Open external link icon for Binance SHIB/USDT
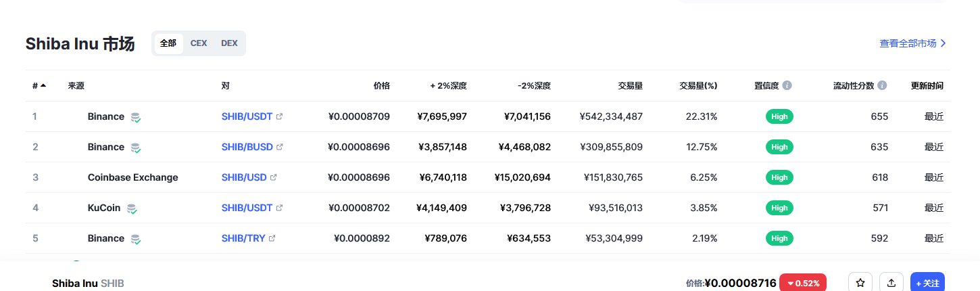Viewport: 980px width, 291px height. (280, 116)
